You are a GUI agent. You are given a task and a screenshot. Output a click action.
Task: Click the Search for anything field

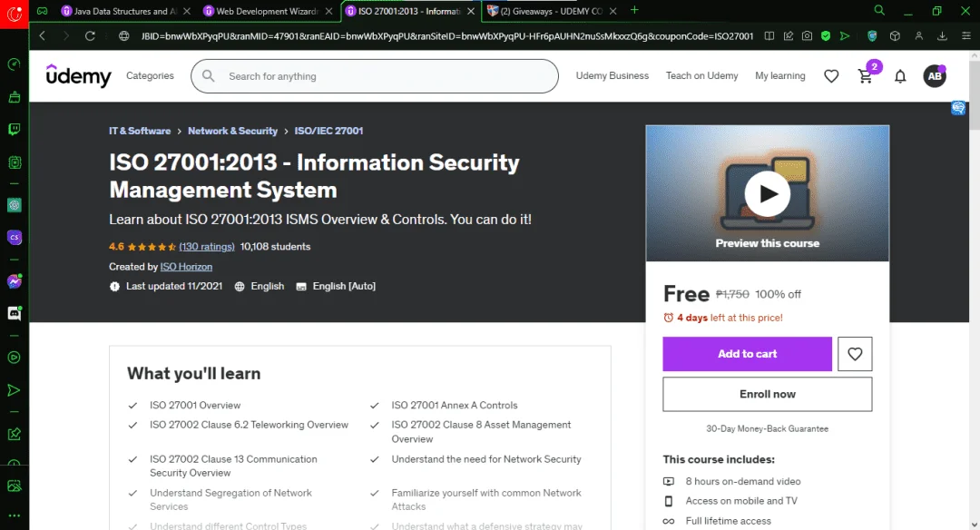(375, 76)
